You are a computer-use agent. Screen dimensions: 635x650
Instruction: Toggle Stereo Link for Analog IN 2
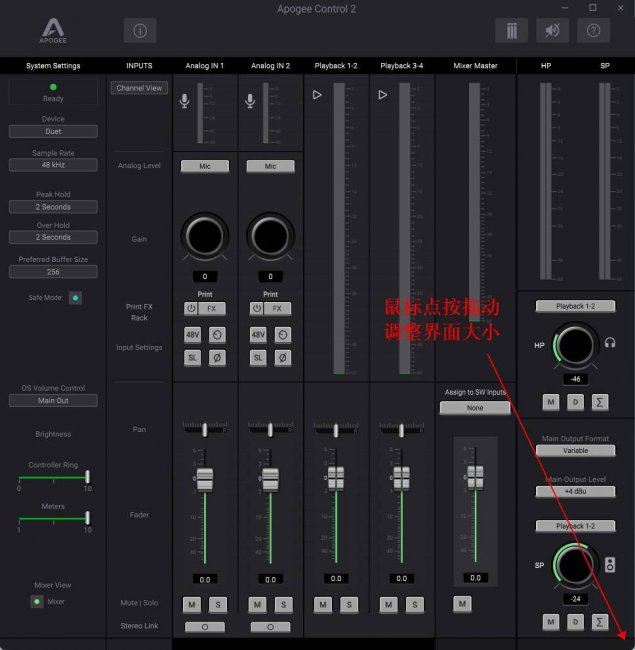tap(270, 627)
